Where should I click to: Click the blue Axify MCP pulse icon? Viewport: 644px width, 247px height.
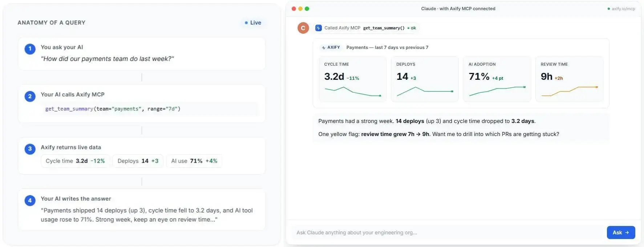(319, 28)
